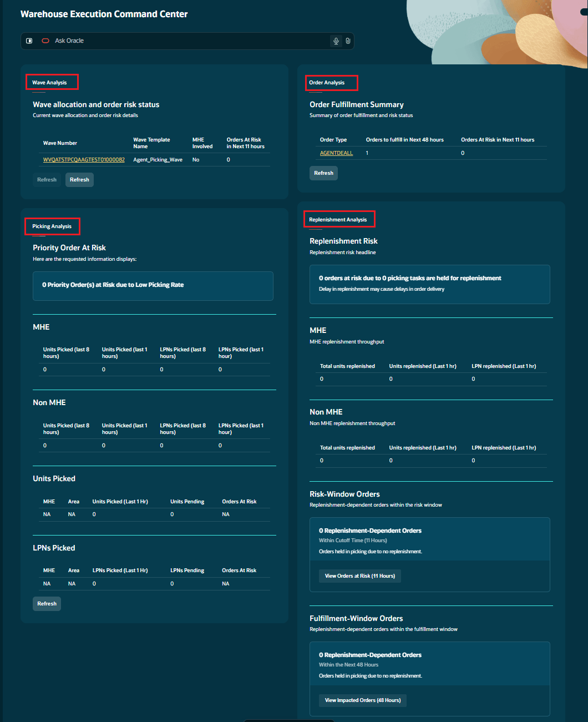Click 'MHE replenishment throughput' subtitle
Viewport: 588px width, 722px height.
[x=347, y=342]
